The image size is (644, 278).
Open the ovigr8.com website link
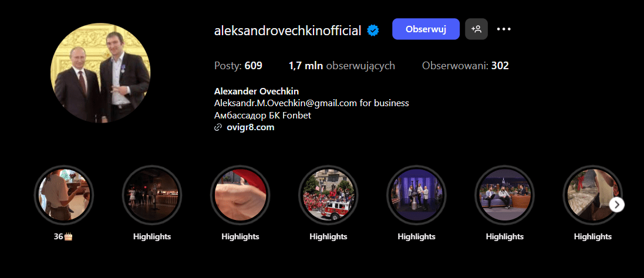tap(250, 127)
